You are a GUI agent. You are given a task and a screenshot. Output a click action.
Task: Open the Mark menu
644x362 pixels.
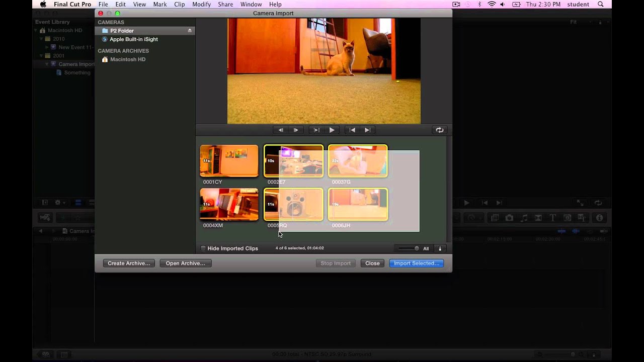point(160,4)
